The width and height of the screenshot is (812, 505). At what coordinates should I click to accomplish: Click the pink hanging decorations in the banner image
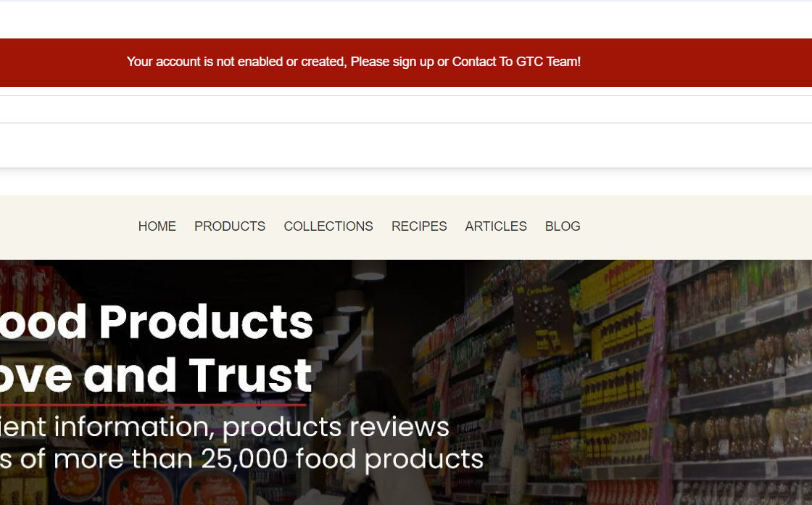(x=657, y=363)
